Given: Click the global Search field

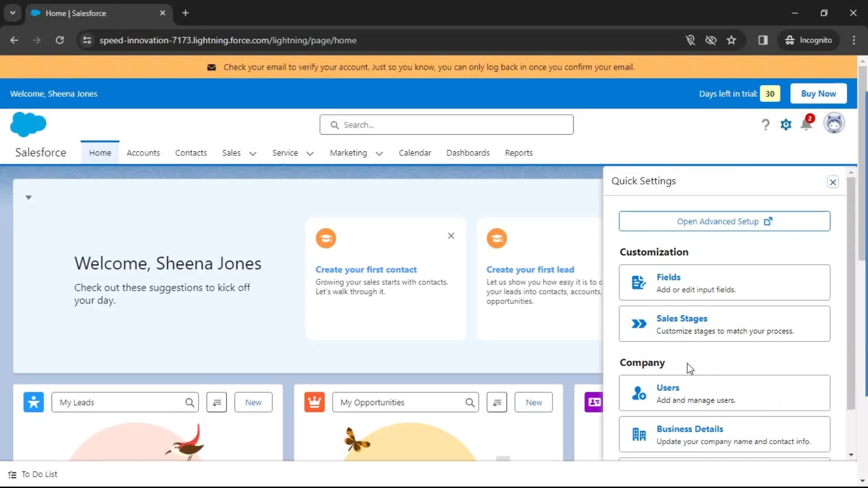Looking at the screenshot, I should [x=446, y=125].
